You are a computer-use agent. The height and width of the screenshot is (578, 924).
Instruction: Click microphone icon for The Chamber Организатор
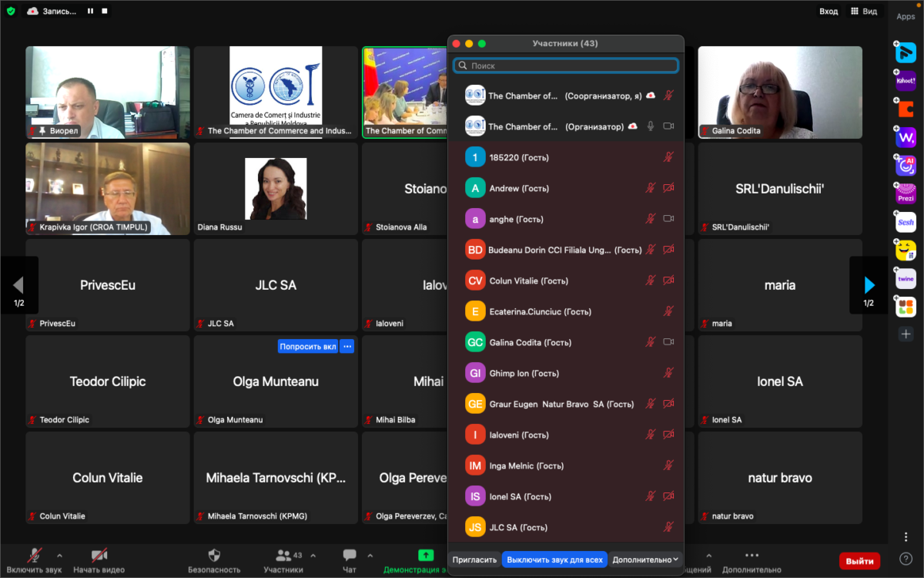[651, 126]
